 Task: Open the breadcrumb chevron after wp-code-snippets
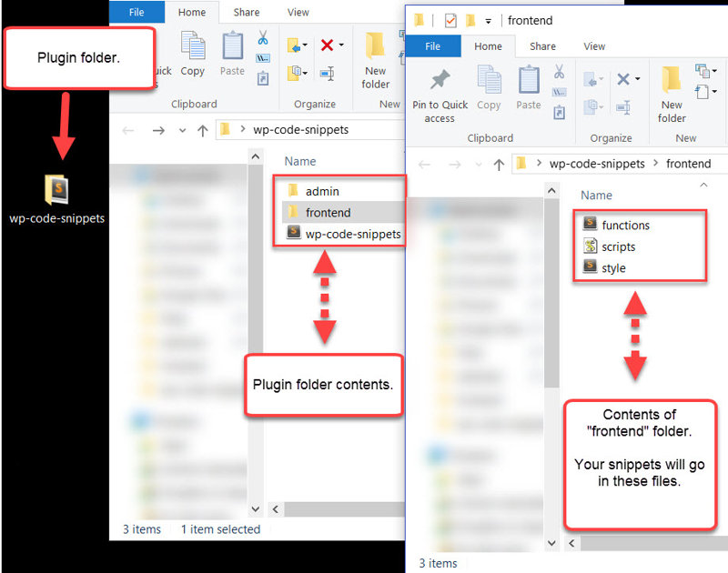click(656, 166)
